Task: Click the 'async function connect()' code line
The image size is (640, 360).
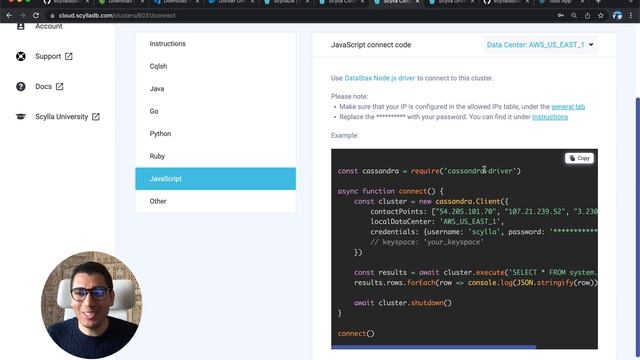Action: tap(390, 191)
